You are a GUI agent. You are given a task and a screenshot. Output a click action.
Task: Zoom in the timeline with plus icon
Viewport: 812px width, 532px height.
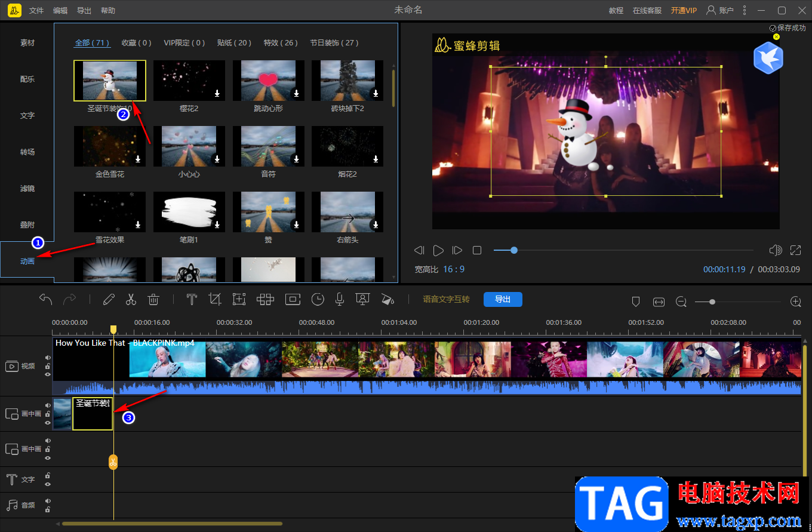click(x=796, y=302)
